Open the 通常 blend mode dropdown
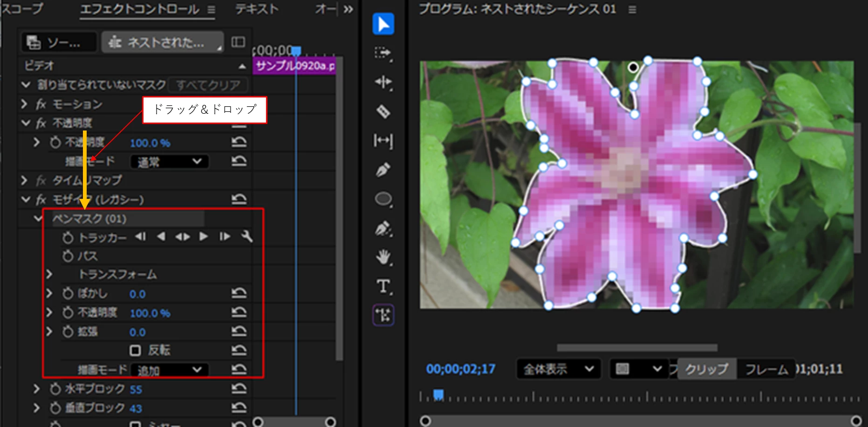 pos(169,162)
